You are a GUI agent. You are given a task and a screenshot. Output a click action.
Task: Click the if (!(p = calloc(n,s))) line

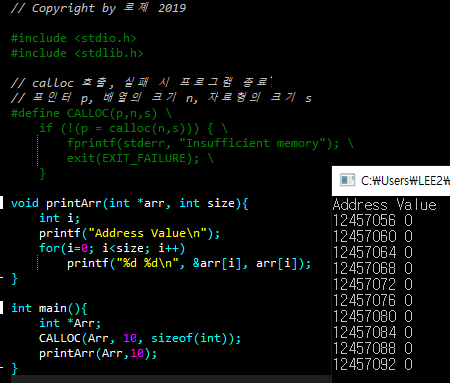pyautogui.click(x=133, y=128)
